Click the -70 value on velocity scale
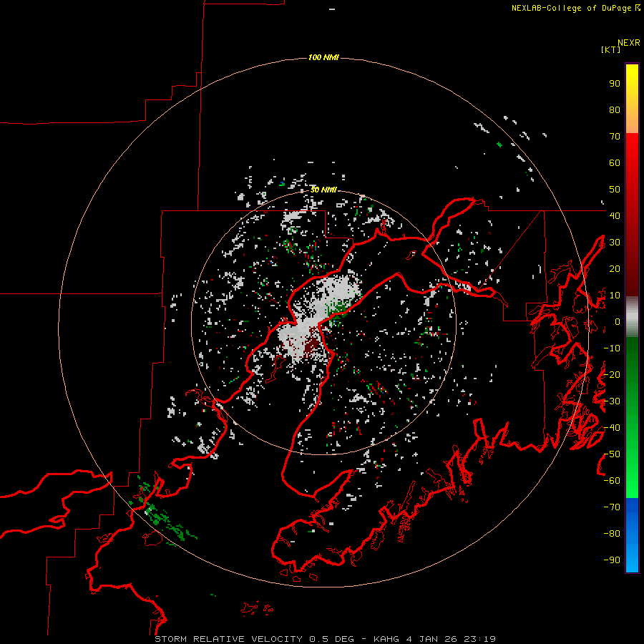 coord(612,507)
